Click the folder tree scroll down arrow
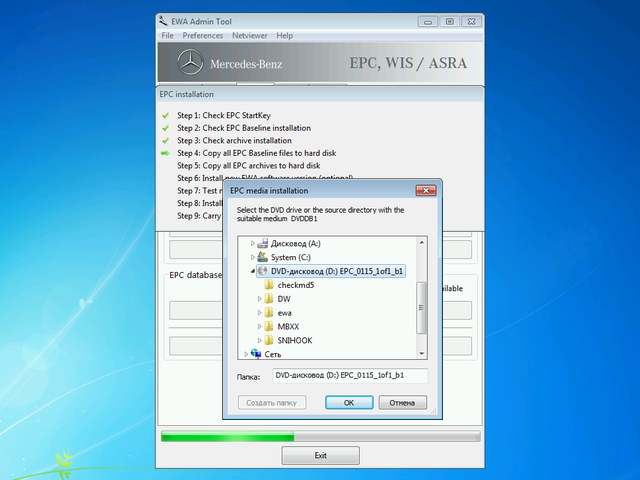Image resolution: width=640 pixels, height=480 pixels. (x=422, y=353)
